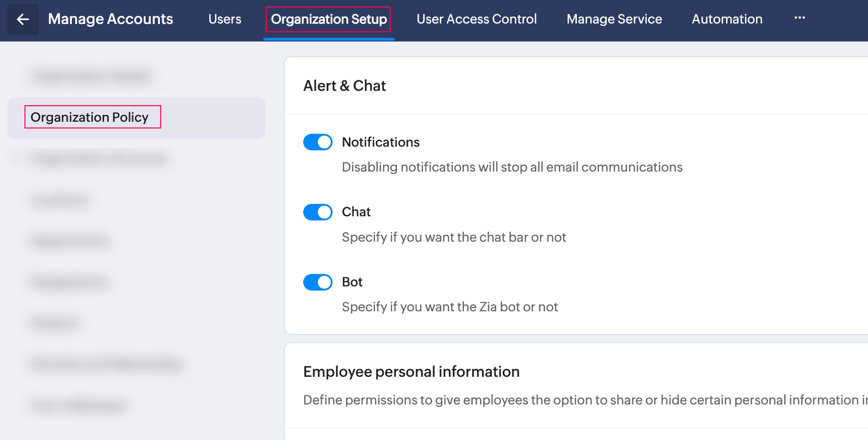Click the Alert & Chat section heading
The height and width of the screenshot is (440, 868).
(344, 86)
